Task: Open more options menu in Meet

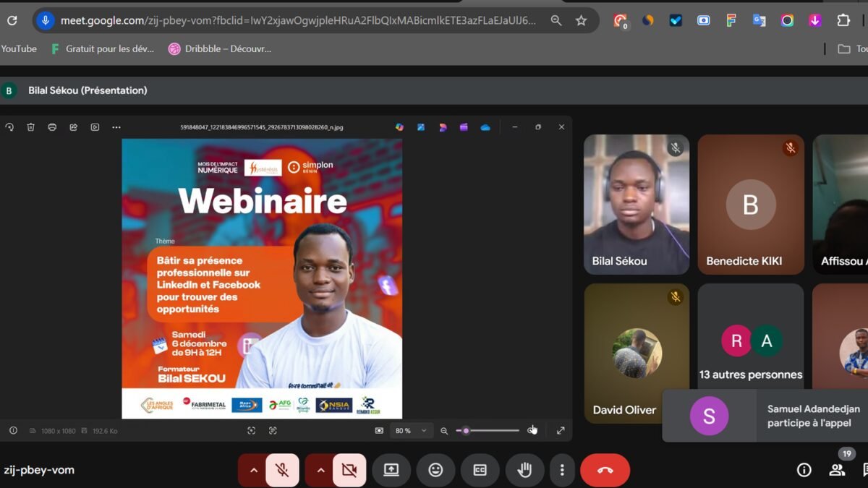Action: coord(562,470)
